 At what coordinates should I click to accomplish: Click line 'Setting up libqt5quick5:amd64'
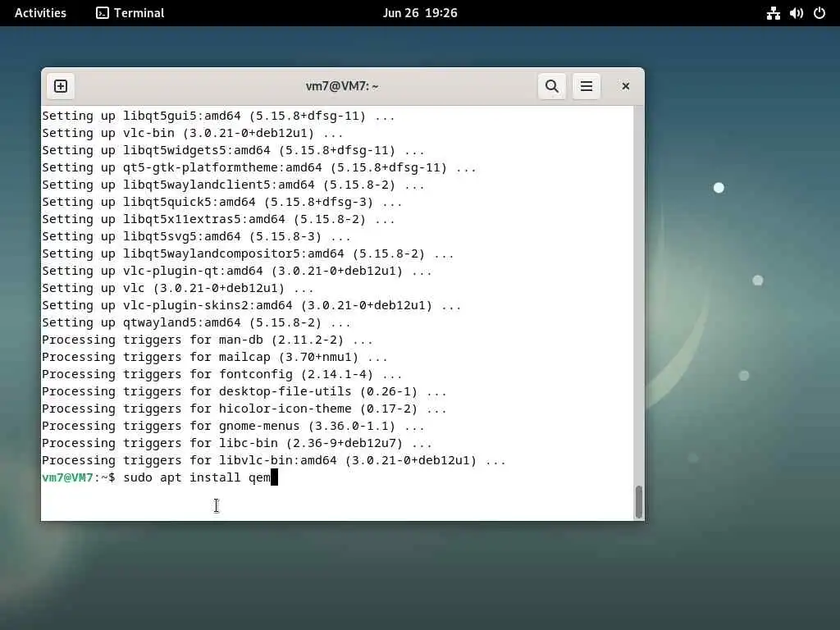pos(221,202)
